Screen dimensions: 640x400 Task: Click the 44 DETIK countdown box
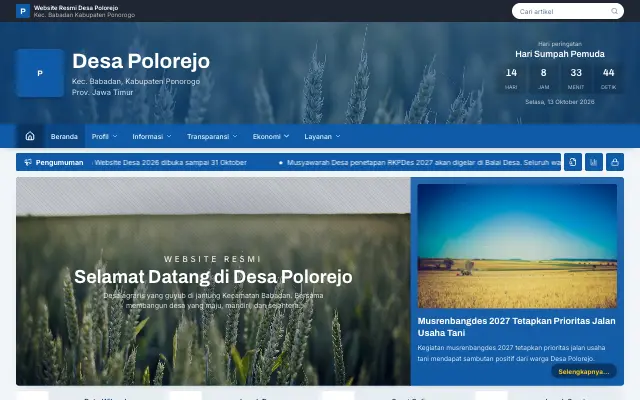tap(608, 78)
